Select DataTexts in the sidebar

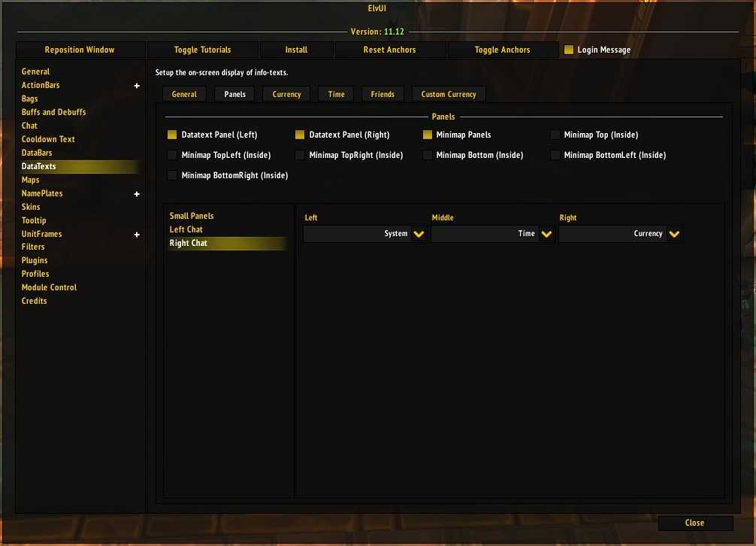(80, 166)
